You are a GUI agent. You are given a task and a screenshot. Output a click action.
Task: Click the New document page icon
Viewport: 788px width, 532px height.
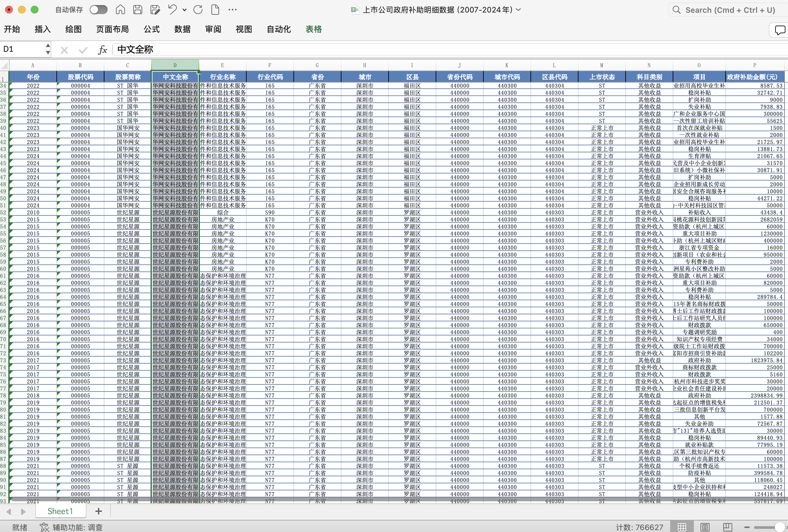pyautogui.click(x=215, y=10)
